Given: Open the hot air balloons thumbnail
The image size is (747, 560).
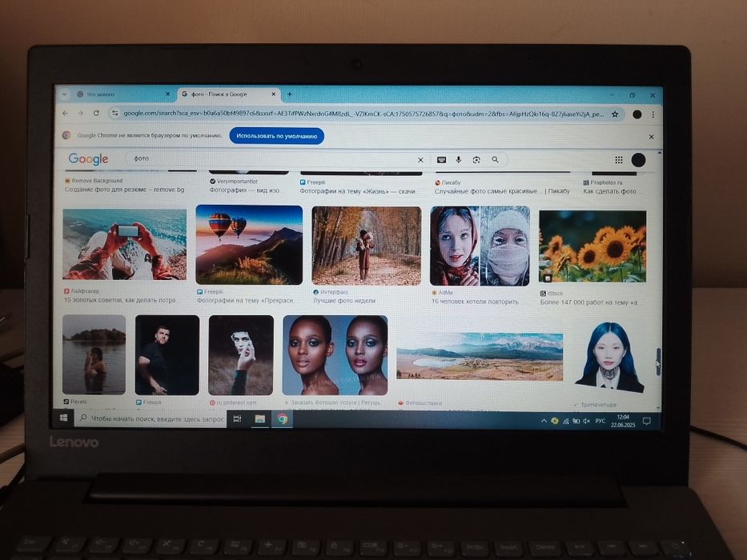Looking at the screenshot, I should coord(249,245).
